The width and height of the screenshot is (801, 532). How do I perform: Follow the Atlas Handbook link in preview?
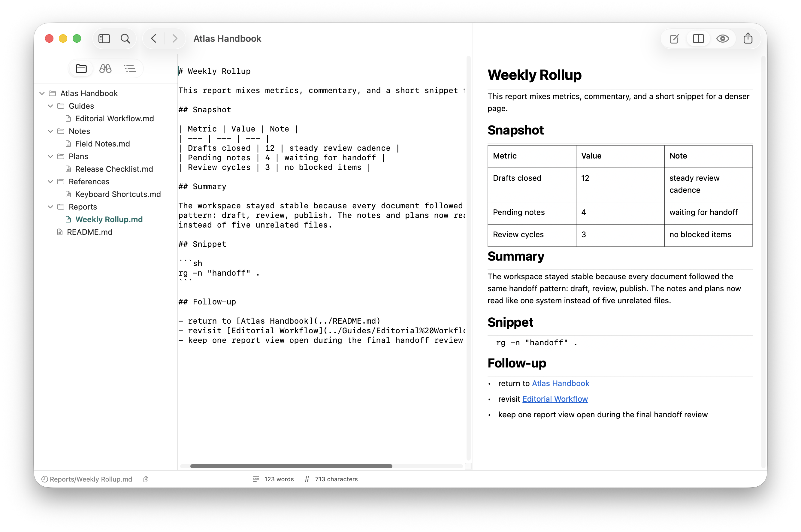point(561,383)
